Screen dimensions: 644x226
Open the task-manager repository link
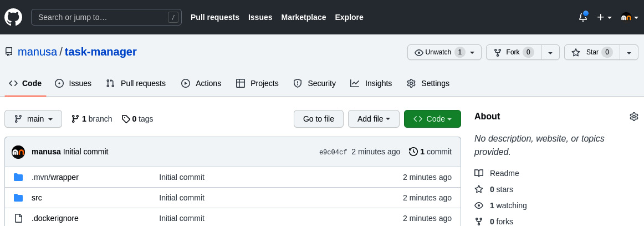[101, 52]
